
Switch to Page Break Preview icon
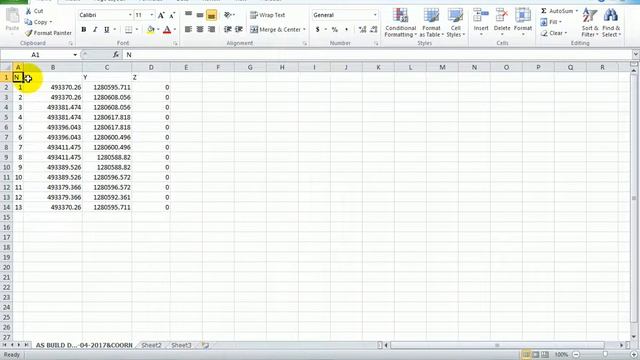[x=545, y=355]
